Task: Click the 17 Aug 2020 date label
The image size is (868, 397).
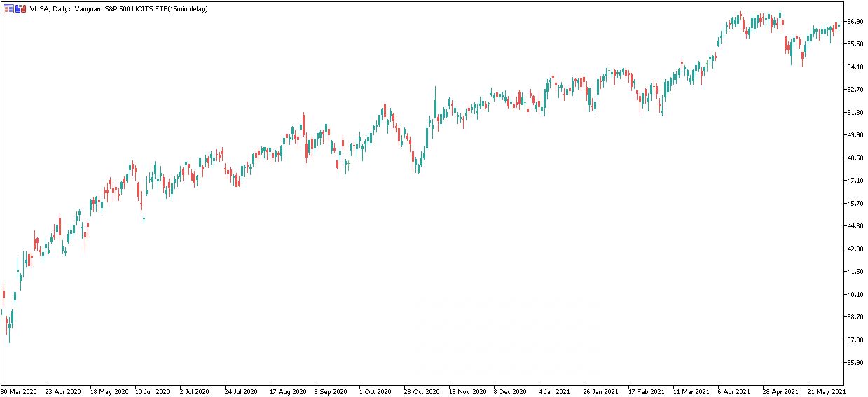Action: point(288,391)
